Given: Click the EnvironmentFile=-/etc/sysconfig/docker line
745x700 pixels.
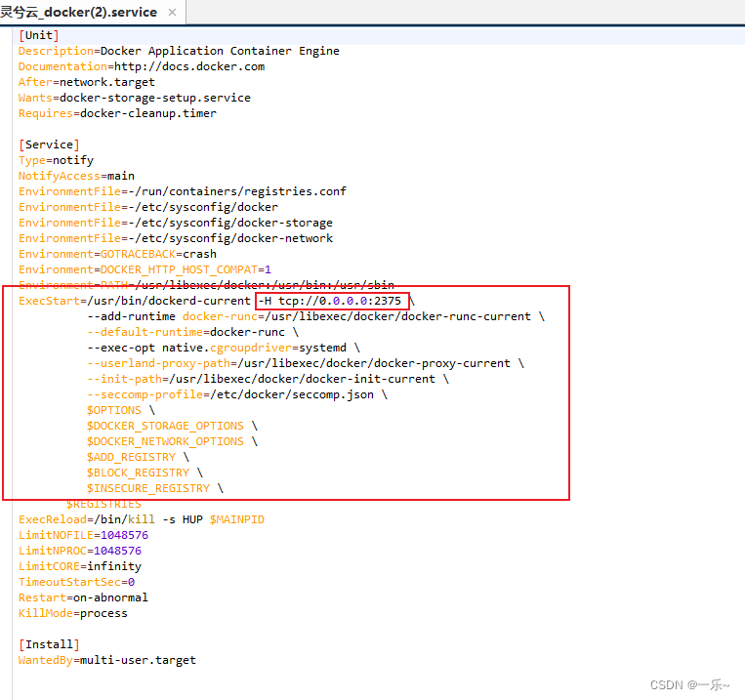Looking at the screenshot, I should [x=148, y=207].
